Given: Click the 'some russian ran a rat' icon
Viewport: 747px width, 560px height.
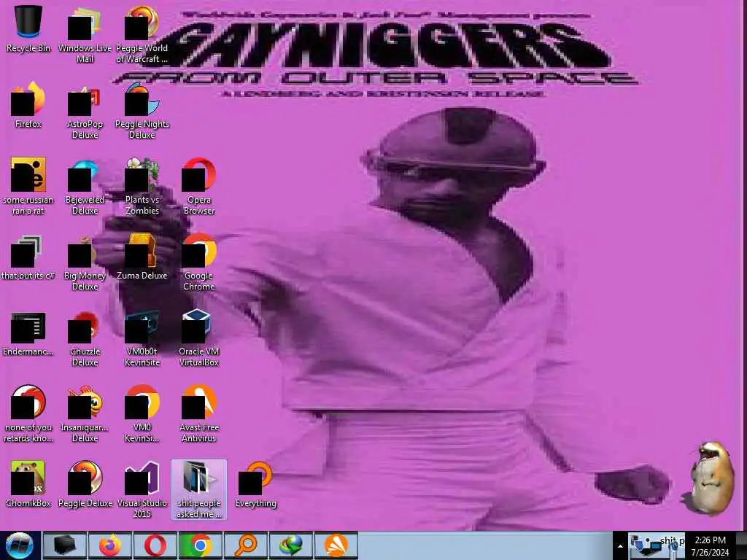Looking at the screenshot, I should coord(28,186).
